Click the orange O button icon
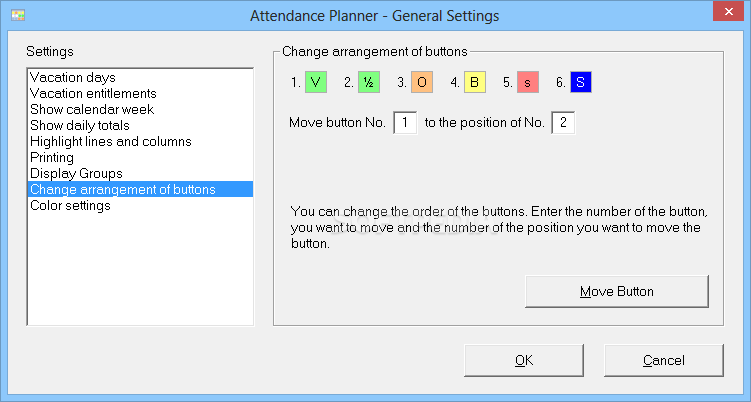 pos(422,82)
